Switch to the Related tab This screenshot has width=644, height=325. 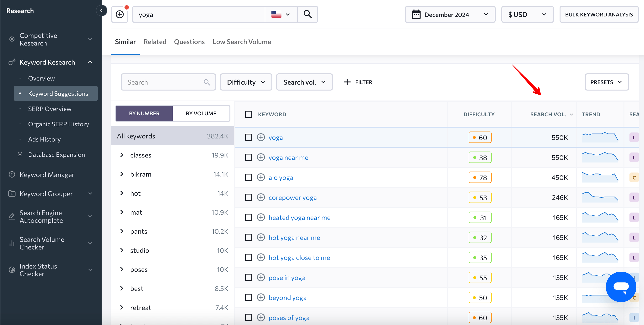pyautogui.click(x=155, y=41)
